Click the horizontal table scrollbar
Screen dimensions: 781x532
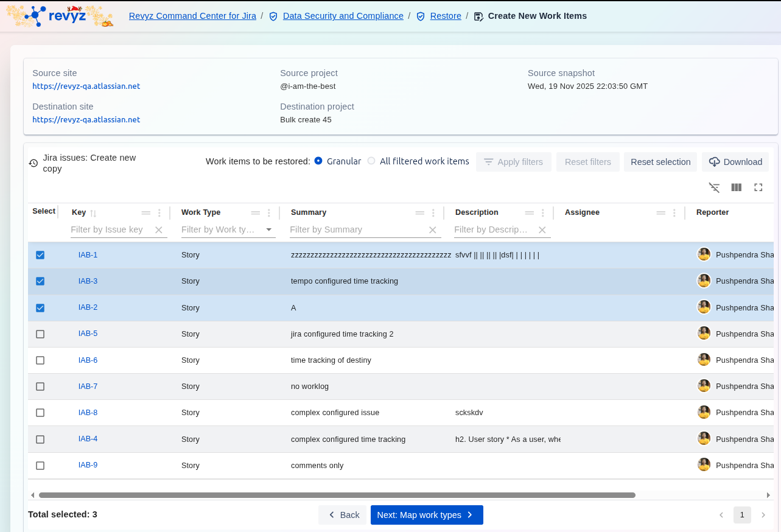pos(337,495)
